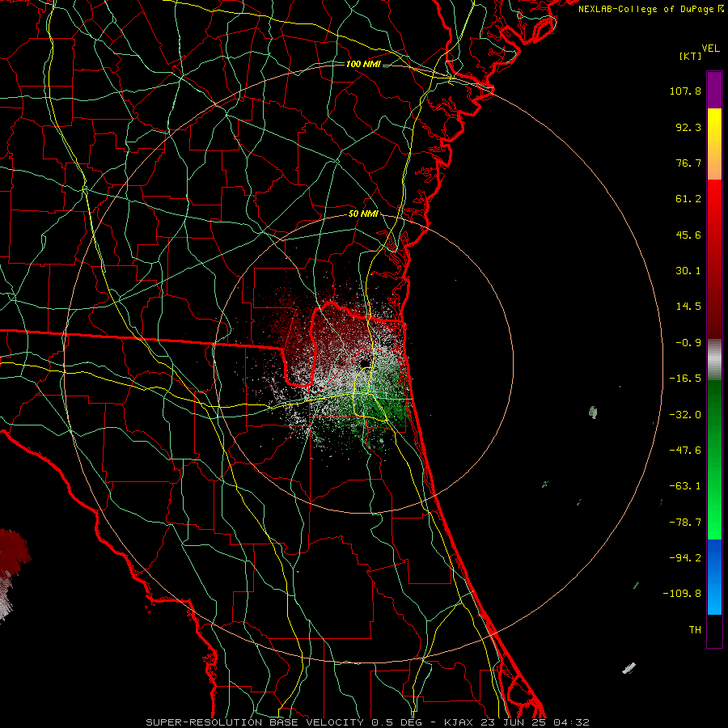Click the -109.8 legend value
728x728 pixels.
pyautogui.click(x=682, y=594)
